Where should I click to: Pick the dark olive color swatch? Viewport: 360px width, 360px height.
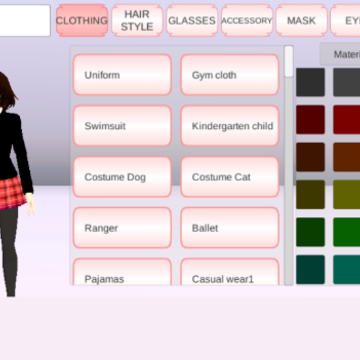coord(310,195)
